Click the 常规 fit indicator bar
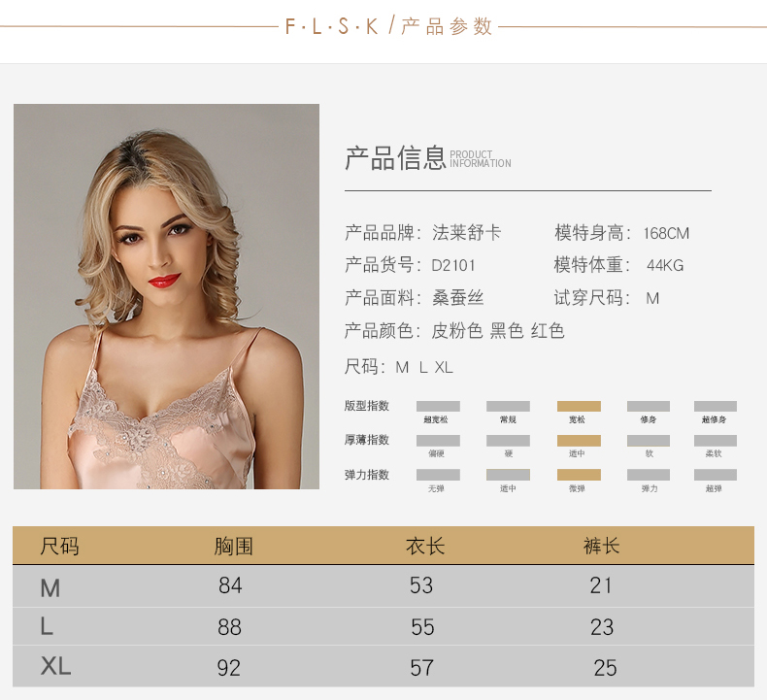Screen dimensions: 767x700 pyautogui.click(x=508, y=406)
